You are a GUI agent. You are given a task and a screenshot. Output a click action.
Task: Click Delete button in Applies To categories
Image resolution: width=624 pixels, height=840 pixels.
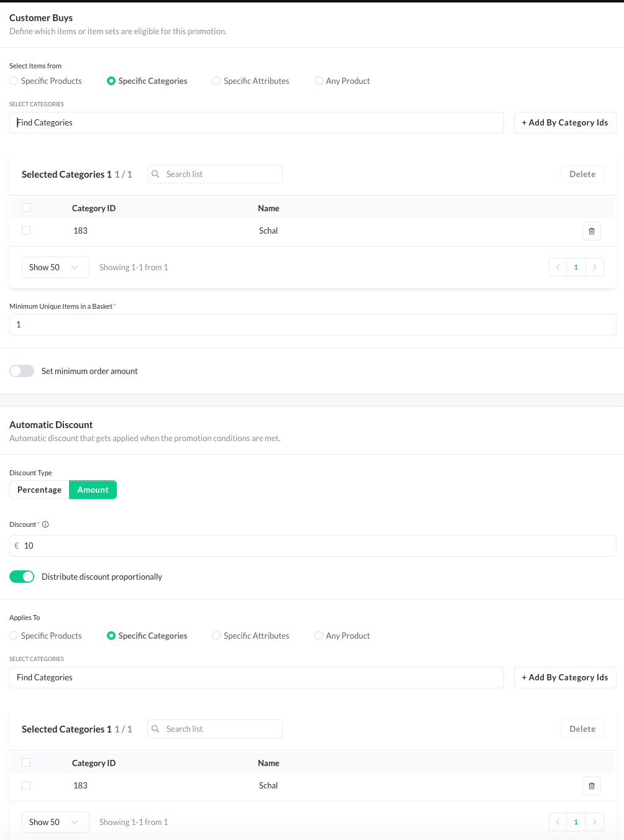click(582, 729)
